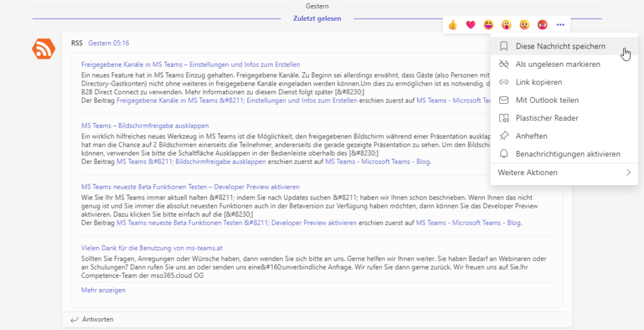Image resolution: width=644 pixels, height=330 pixels.
Task: Click the three-dot more options icon
Action: click(x=560, y=25)
